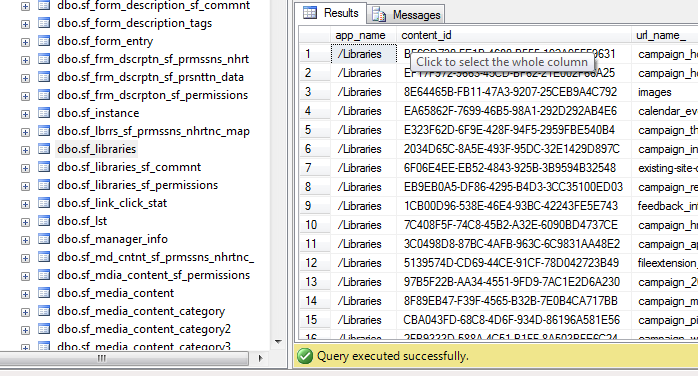Image resolution: width=698 pixels, height=376 pixels.
Task: Click table icon of dbo.sf_link_click_stat
Action: click(44, 203)
